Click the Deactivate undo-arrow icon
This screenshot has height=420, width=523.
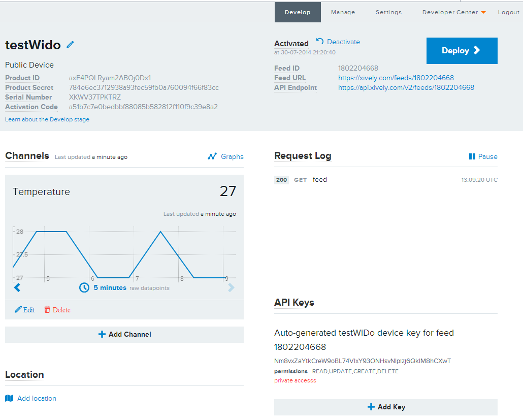319,41
